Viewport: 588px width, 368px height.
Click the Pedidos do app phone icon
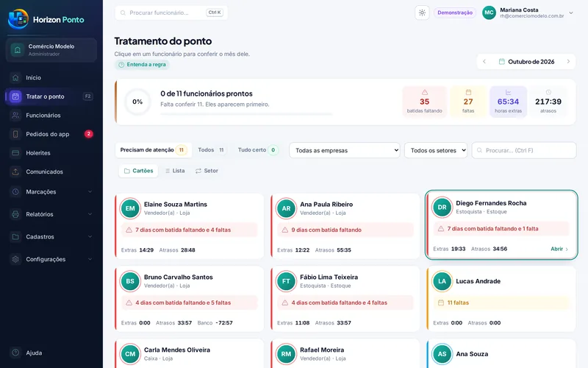pos(15,134)
